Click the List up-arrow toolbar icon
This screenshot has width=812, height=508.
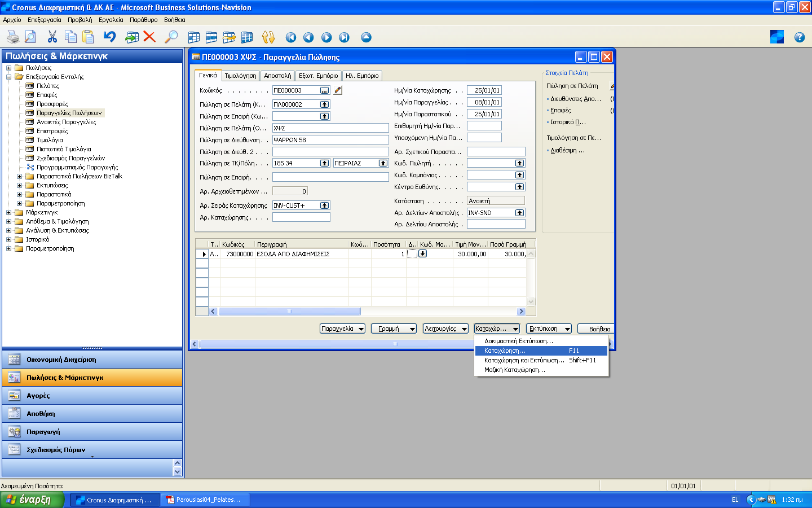click(x=366, y=37)
